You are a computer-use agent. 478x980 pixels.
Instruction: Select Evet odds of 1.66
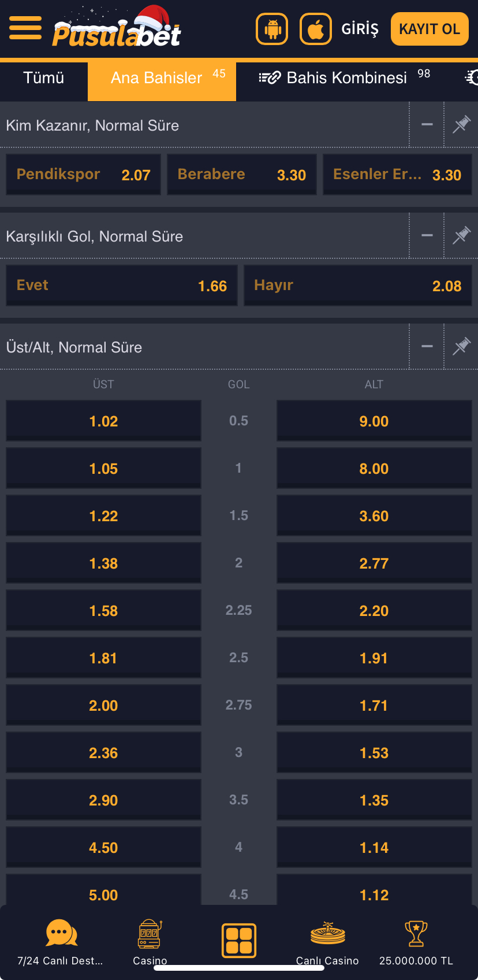(x=121, y=285)
